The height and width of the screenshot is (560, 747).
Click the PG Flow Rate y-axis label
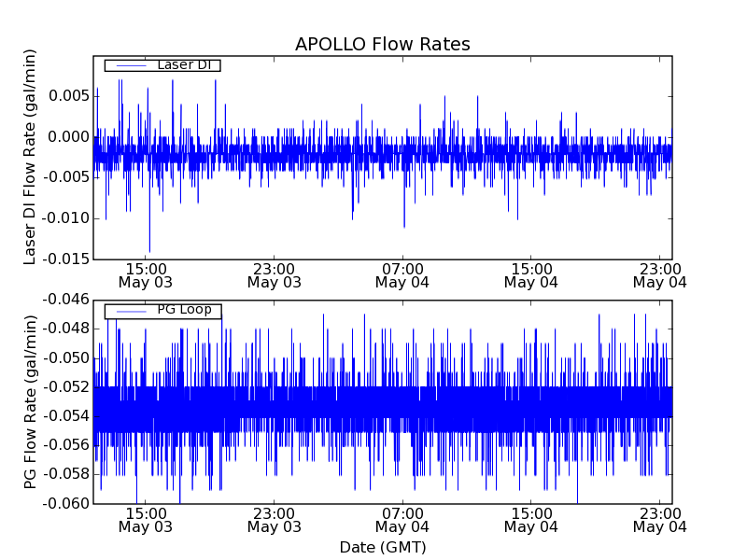(x=31, y=401)
